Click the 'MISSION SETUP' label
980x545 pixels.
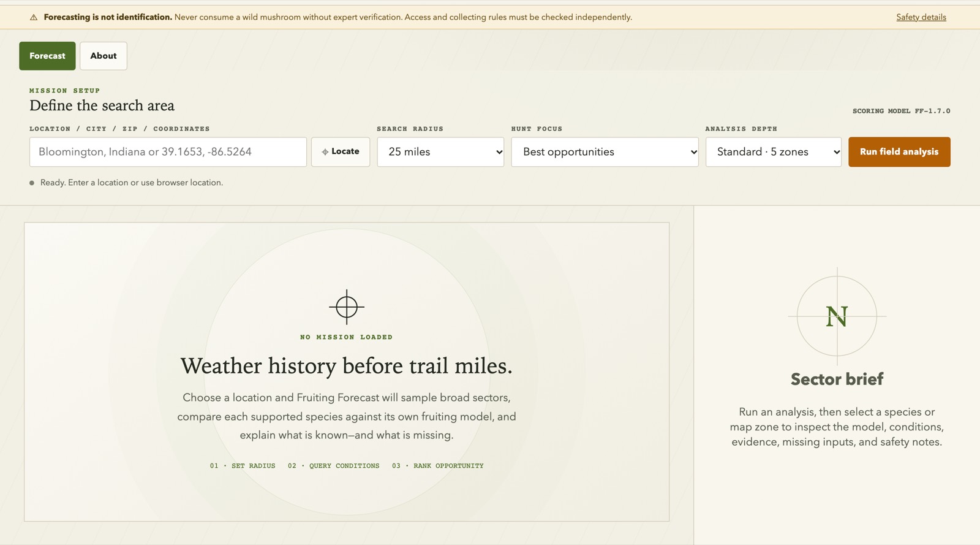(65, 91)
